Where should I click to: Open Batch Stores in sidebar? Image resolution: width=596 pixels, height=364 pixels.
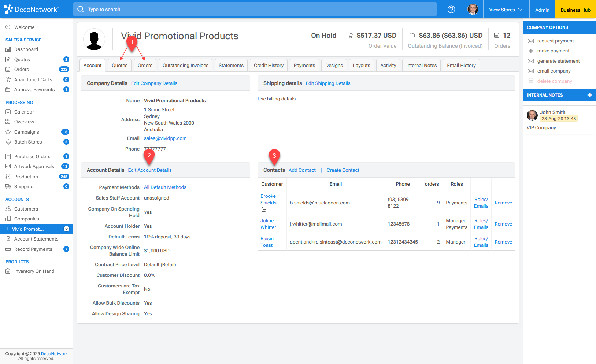pos(28,142)
